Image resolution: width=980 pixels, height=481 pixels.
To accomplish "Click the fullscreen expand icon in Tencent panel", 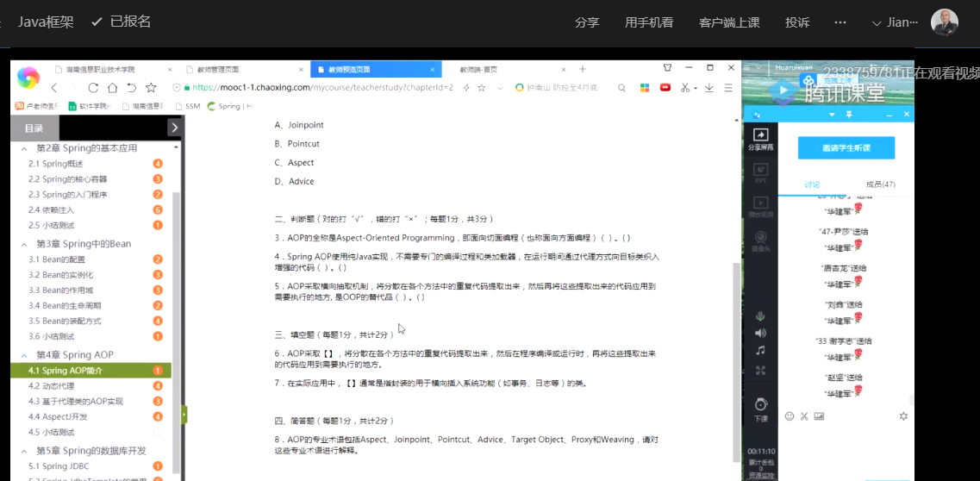I will [760, 371].
